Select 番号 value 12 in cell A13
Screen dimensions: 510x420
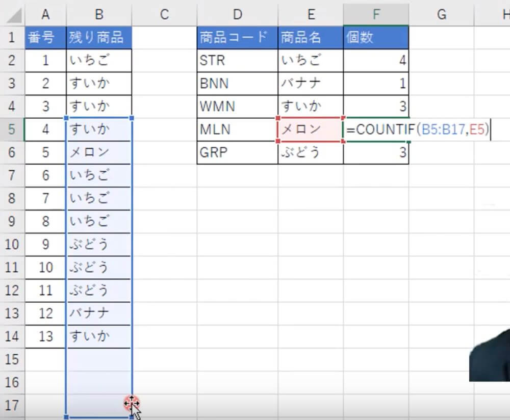point(45,313)
